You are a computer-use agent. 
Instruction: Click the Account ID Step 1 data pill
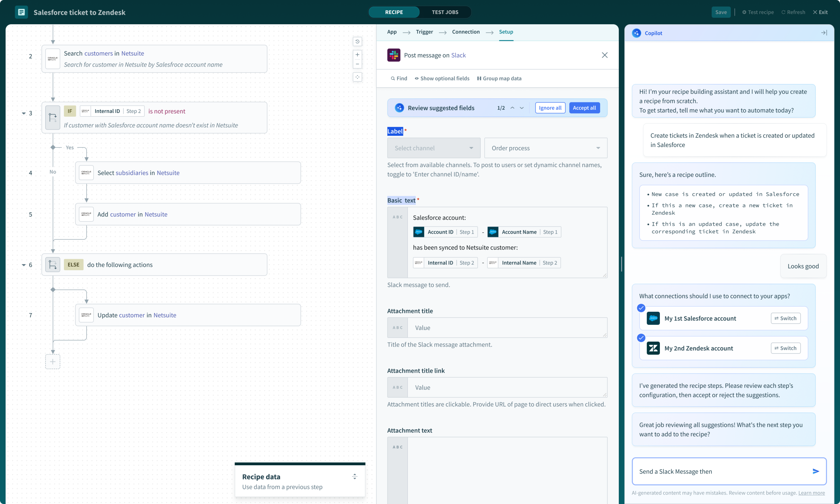pyautogui.click(x=446, y=232)
